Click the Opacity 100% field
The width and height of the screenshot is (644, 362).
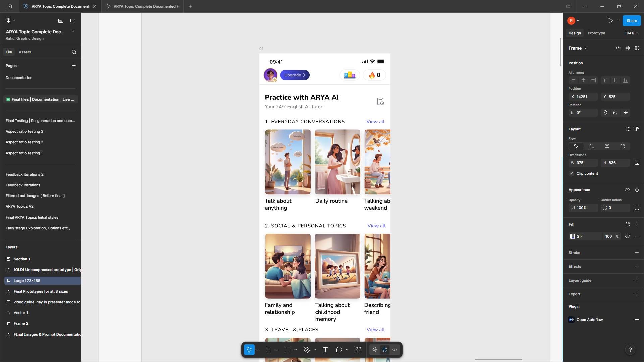583,208
